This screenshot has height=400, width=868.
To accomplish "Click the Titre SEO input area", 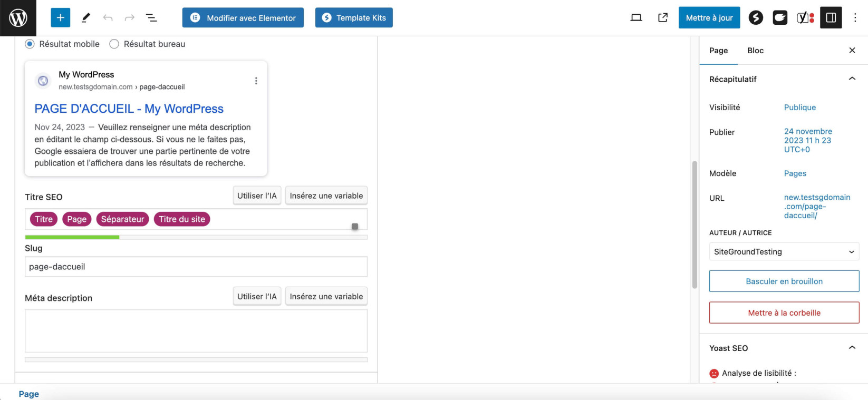I will pyautogui.click(x=196, y=219).
